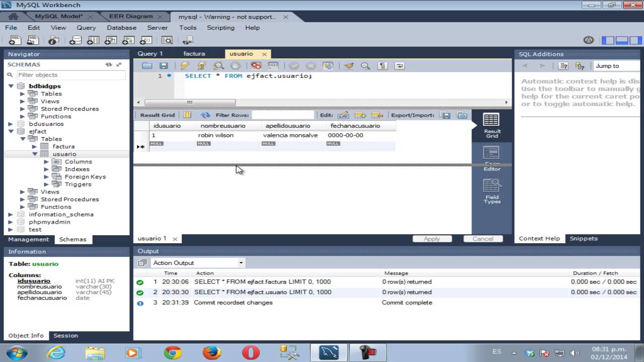Switch to the Session tab

coord(66,335)
